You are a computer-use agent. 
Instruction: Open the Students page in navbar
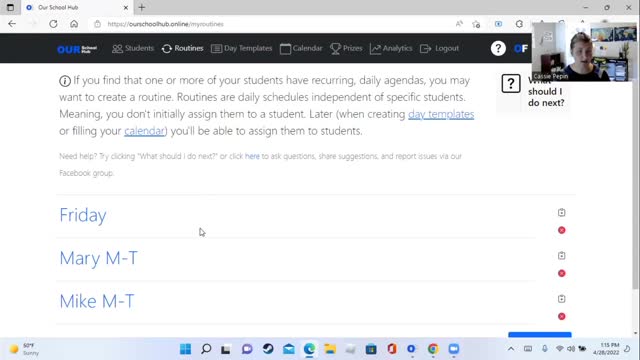(x=133, y=48)
